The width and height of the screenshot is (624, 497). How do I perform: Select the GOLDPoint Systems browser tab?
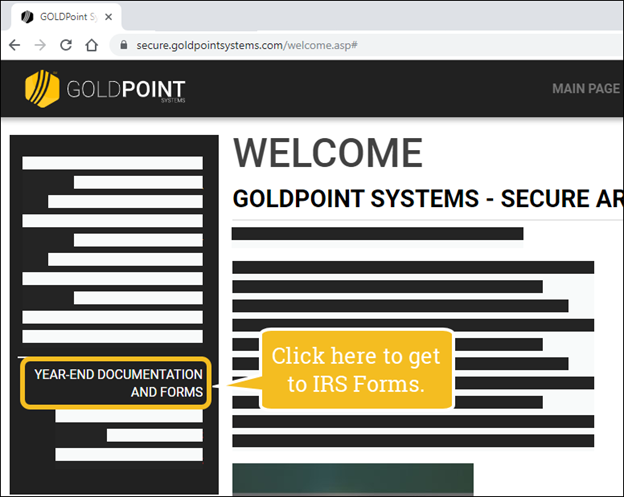coord(66,17)
